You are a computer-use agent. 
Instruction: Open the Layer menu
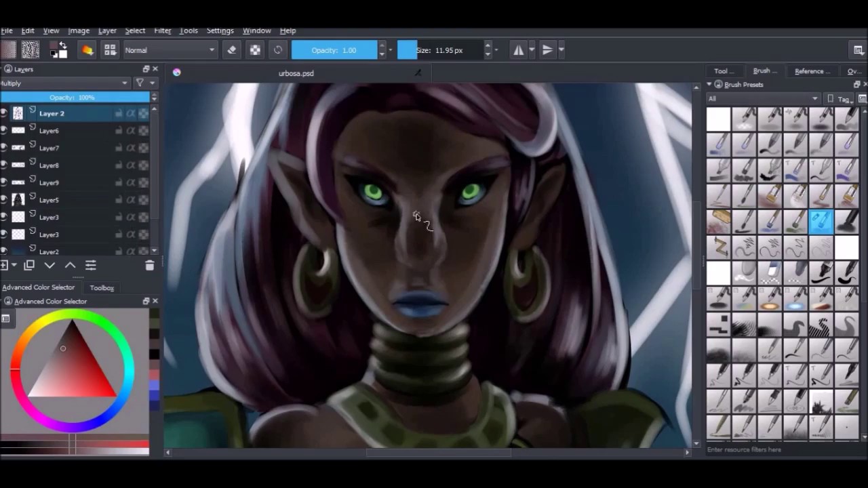click(x=107, y=30)
